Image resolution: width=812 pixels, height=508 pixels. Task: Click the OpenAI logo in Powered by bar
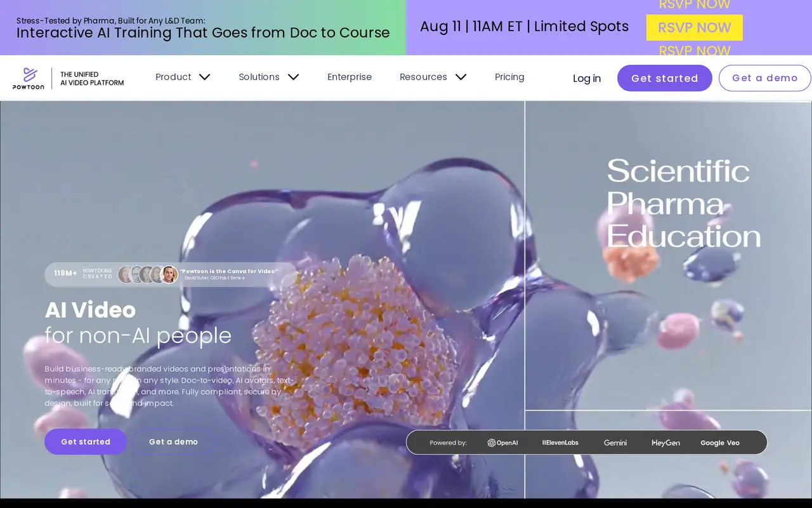[502, 443]
